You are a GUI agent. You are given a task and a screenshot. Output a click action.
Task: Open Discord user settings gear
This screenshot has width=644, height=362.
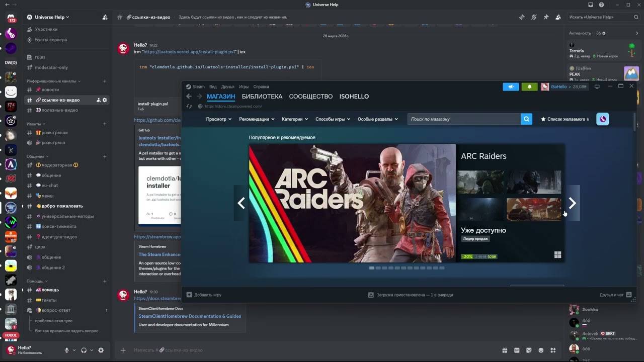(x=101, y=350)
